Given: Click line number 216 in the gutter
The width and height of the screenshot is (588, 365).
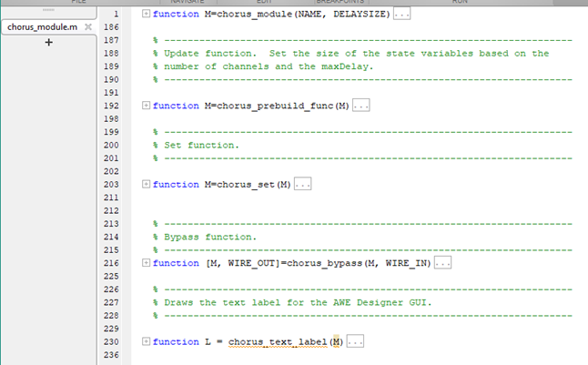Looking at the screenshot, I should coord(111,263).
